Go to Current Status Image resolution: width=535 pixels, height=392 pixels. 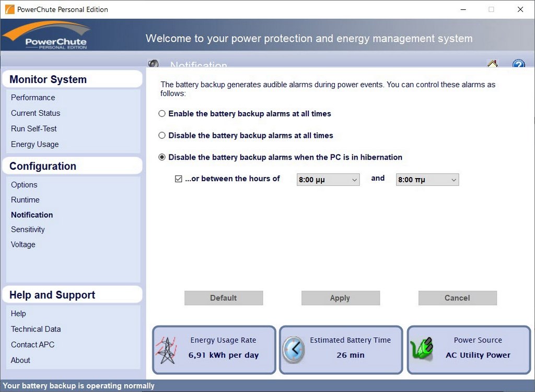[x=36, y=113]
